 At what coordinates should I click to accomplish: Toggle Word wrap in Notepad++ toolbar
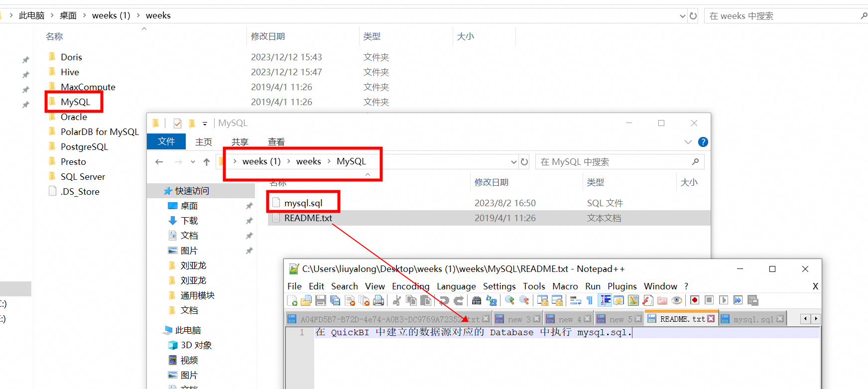pyautogui.click(x=576, y=300)
